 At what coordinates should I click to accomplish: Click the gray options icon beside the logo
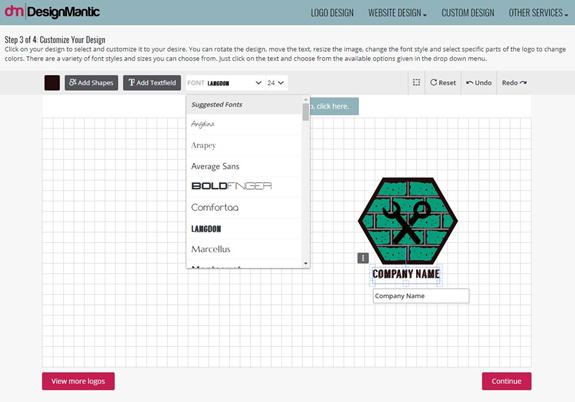(x=363, y=258)
